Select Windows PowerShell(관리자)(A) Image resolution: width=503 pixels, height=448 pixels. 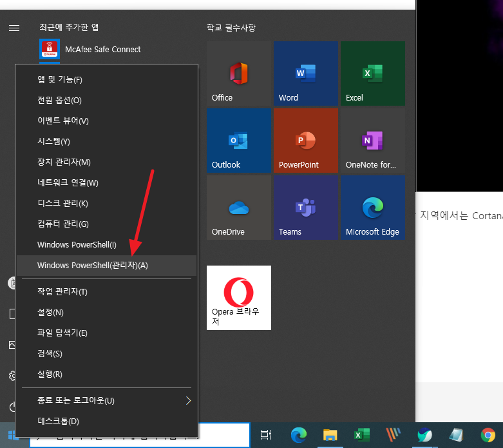(106, 266)
